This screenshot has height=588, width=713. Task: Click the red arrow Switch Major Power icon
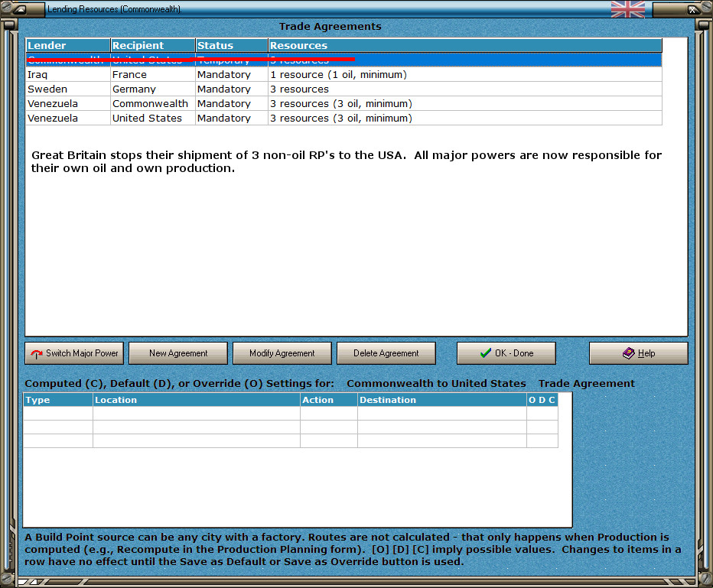[37, 353]
